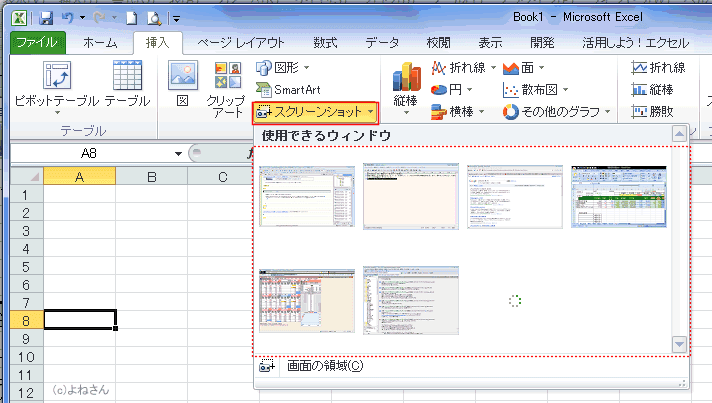712x403 pixels.
Task: Open the line chart (折れ線) dropdown
Action: [465, 68]
